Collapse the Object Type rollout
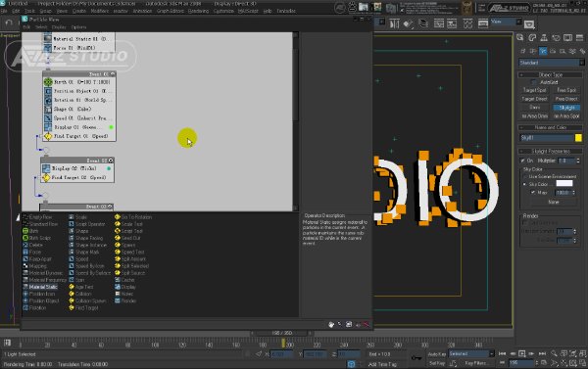The height and width of the screenshot is (369, 588). coord(551,74)
